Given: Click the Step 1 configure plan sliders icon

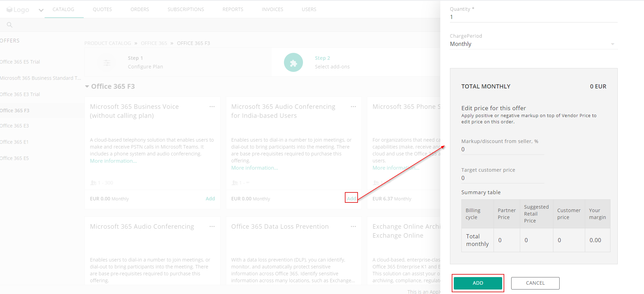Looking at the screenshot, I should pos(107,63).
